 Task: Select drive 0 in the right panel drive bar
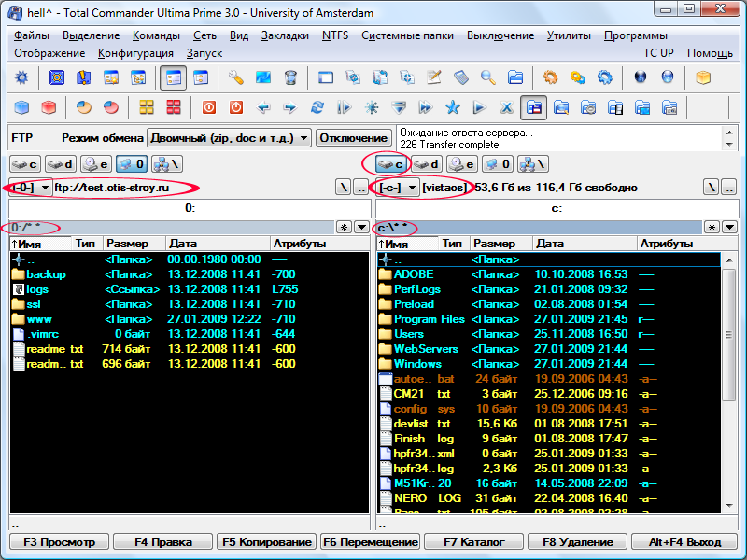[498, 164]
